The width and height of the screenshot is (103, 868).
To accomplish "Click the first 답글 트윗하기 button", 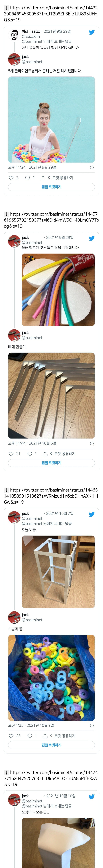I will pos(51,187).
